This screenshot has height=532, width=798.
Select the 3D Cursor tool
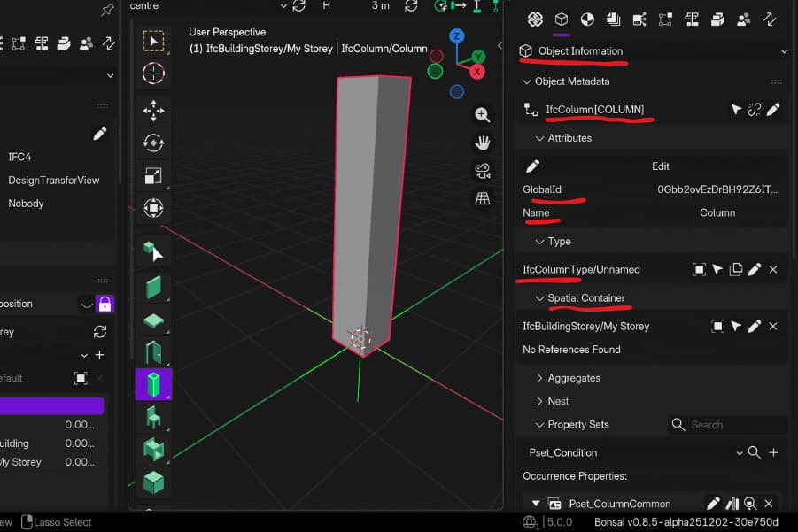[153, 74]
